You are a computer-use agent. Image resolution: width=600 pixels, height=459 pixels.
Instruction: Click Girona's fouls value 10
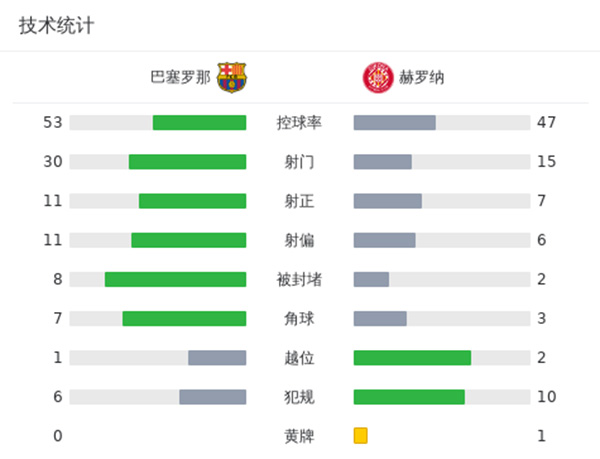coord(546,397)
